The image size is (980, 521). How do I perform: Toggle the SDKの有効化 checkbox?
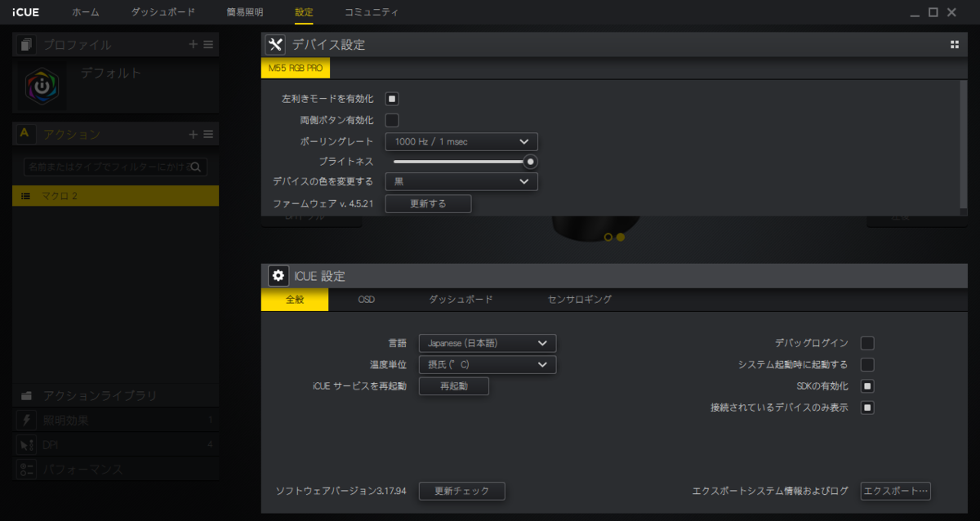pyautogui.click(x=867, y=385)
